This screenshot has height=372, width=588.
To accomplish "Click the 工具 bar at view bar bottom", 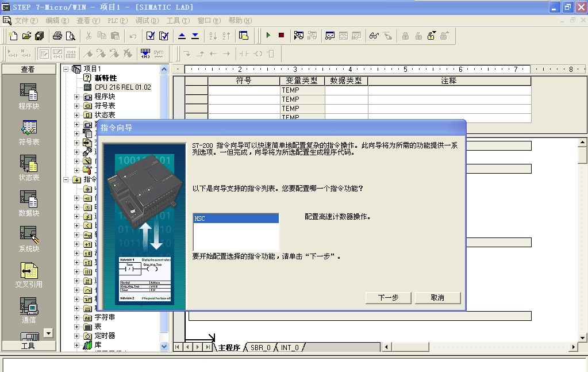I will coord(29,346).
